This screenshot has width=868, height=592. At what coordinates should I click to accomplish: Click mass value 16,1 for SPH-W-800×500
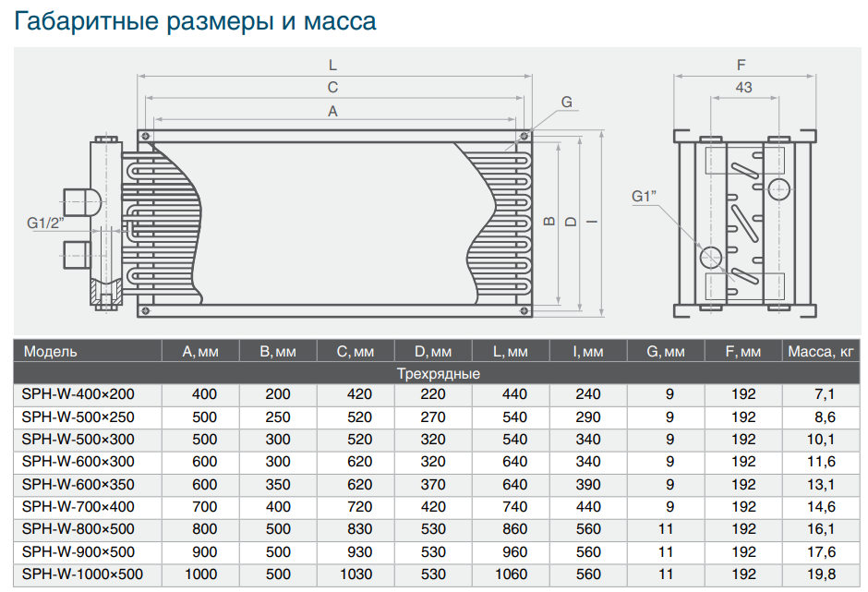click(x=821, y=529)
